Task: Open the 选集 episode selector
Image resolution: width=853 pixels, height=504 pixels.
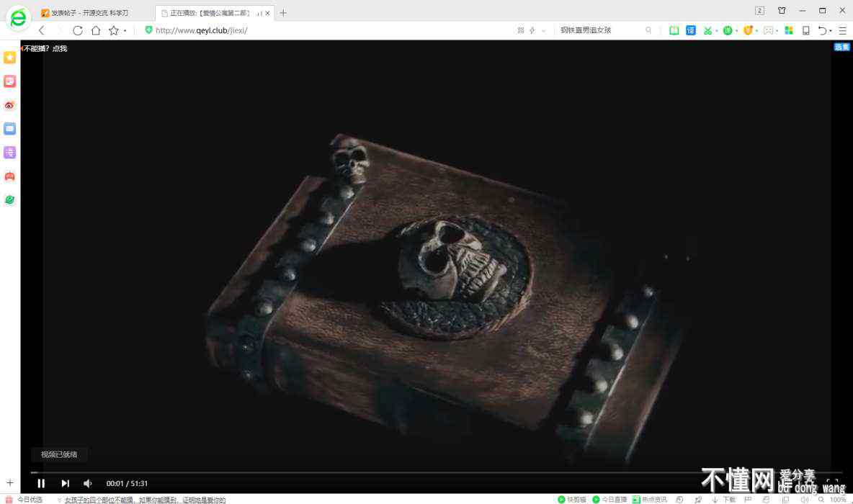Action: 841,47
